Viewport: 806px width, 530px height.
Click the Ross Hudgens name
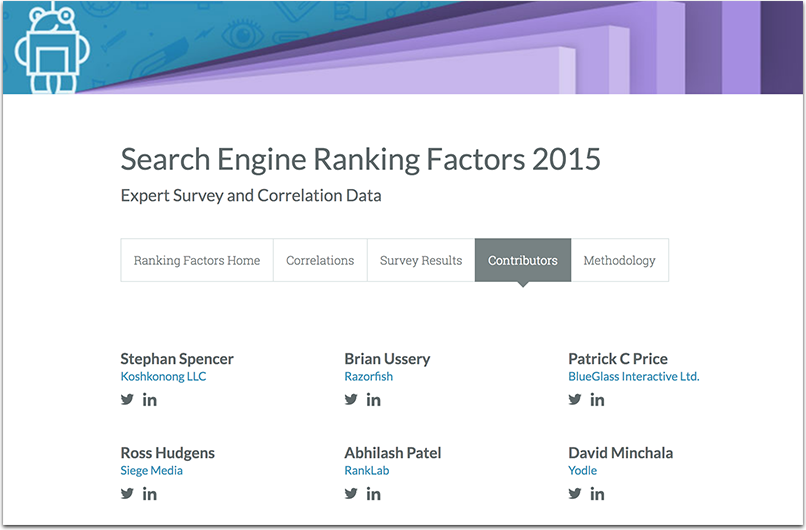tap(168, 453)
